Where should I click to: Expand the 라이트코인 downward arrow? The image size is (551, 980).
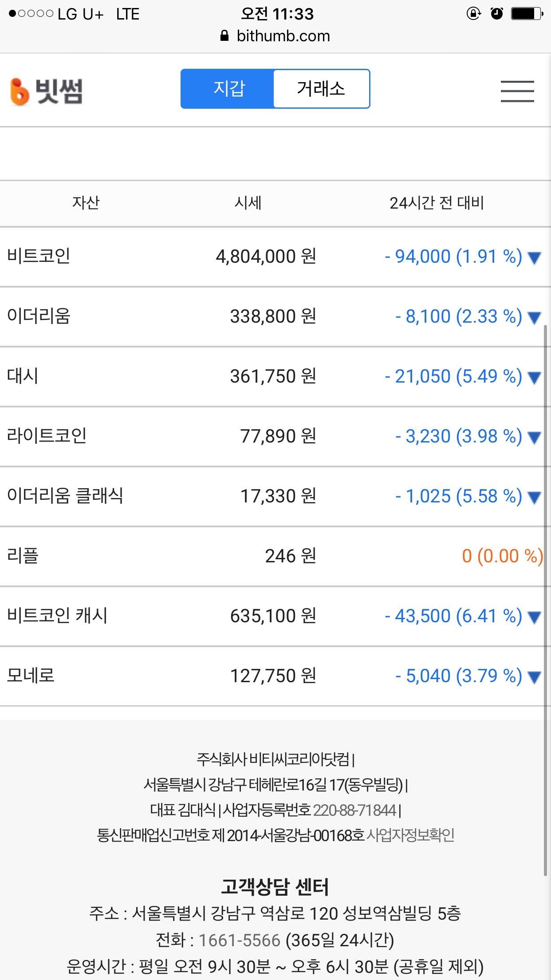tap(534, 438)
